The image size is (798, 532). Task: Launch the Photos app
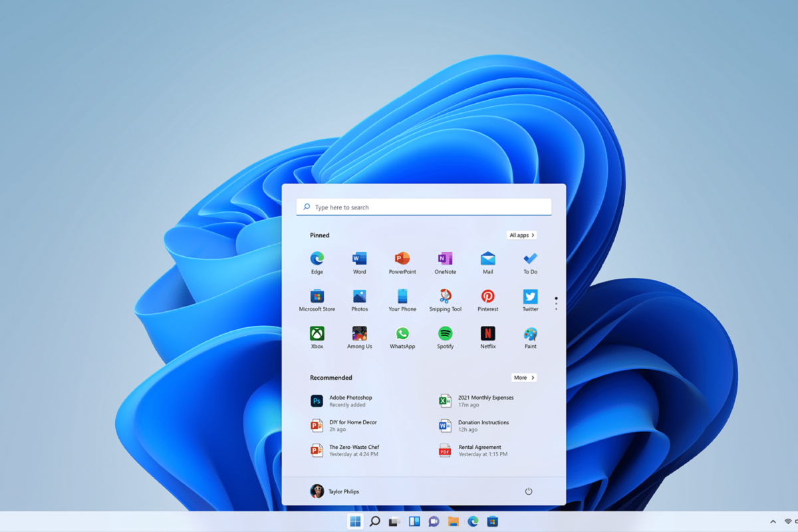(x=360, y=300)
